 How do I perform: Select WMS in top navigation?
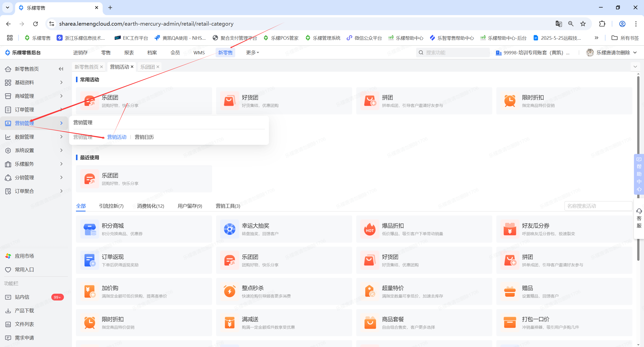pyautogui.click(x=199, y=53)
